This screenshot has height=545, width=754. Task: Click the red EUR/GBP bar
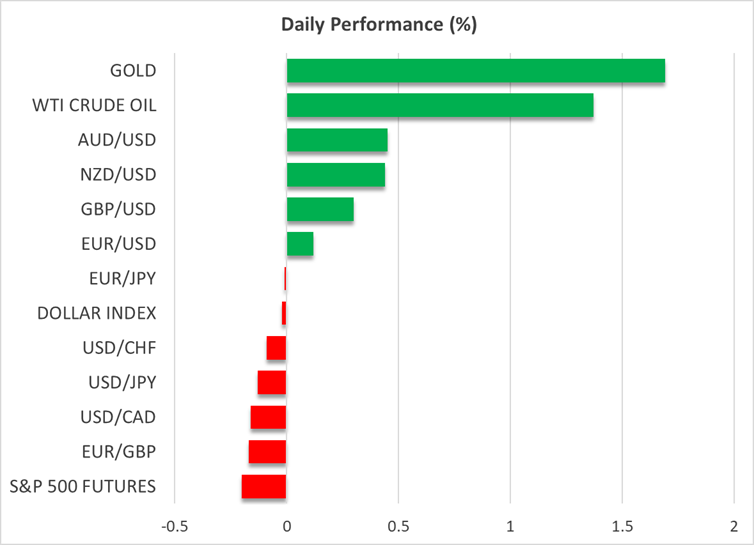tap(267, 452)
